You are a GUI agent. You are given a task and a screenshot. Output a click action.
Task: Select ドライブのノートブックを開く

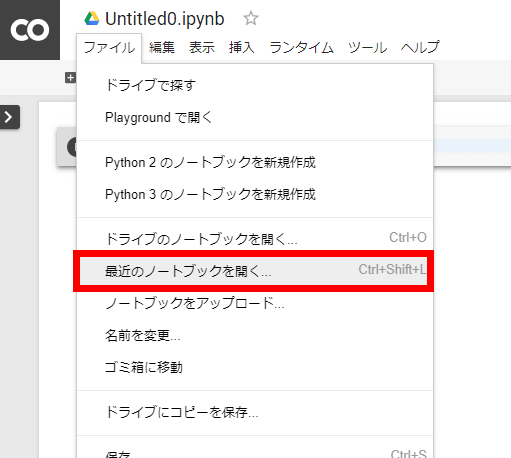pos(255,239)
